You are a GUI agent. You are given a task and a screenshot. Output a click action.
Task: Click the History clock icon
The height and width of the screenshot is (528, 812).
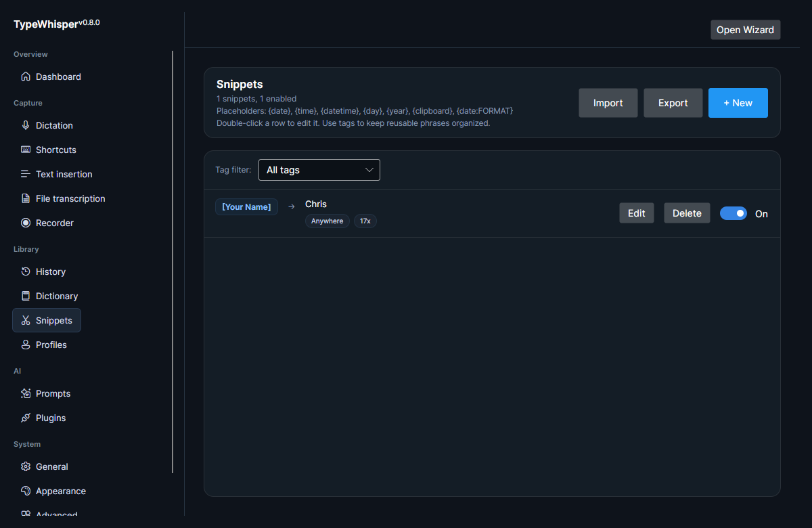(x=26, y=271)
